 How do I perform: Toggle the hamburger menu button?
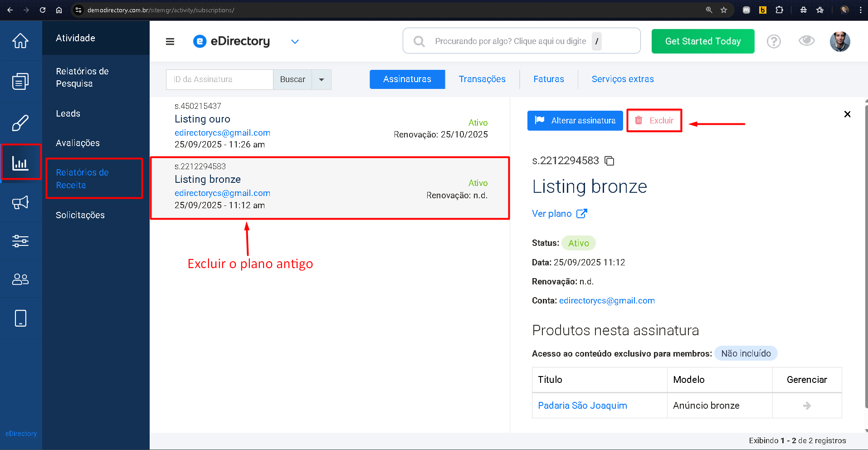pos(170,42)
